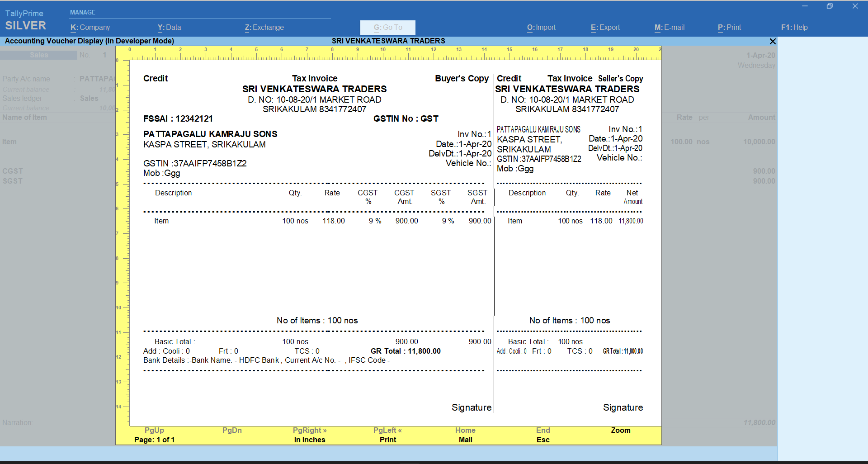Click Signature text in Seller's Copy
This screenshot has width=868, height=464.
coord(623,407)
